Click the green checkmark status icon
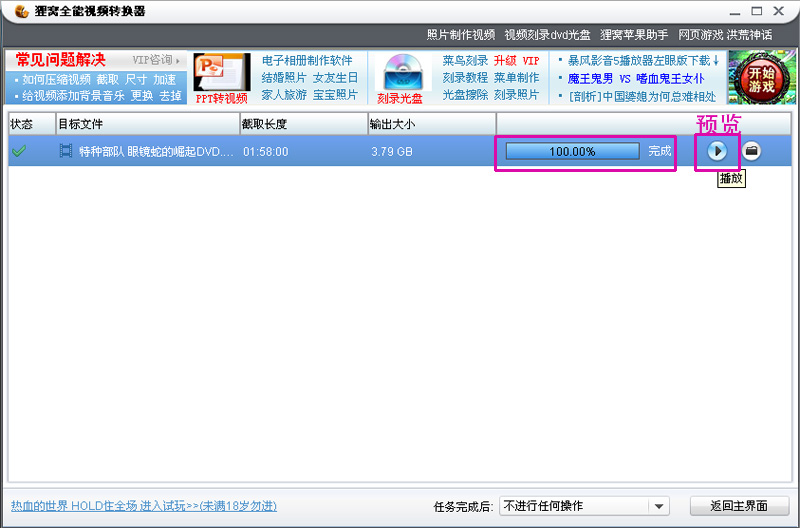 19,151
